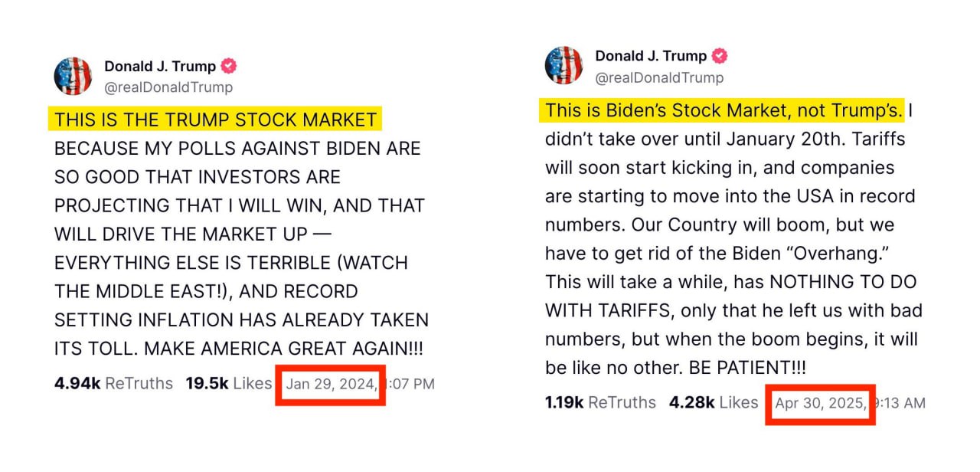The image size is (980, 472).
Task: Open Donald J. Trump name on right post
Action: (x=651, y=56)
